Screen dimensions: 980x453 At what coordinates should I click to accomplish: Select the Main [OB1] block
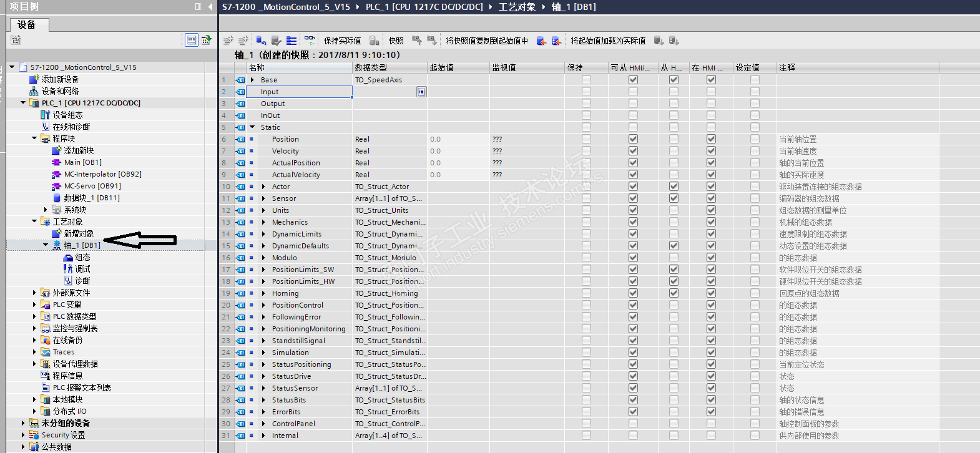[82, 162]
